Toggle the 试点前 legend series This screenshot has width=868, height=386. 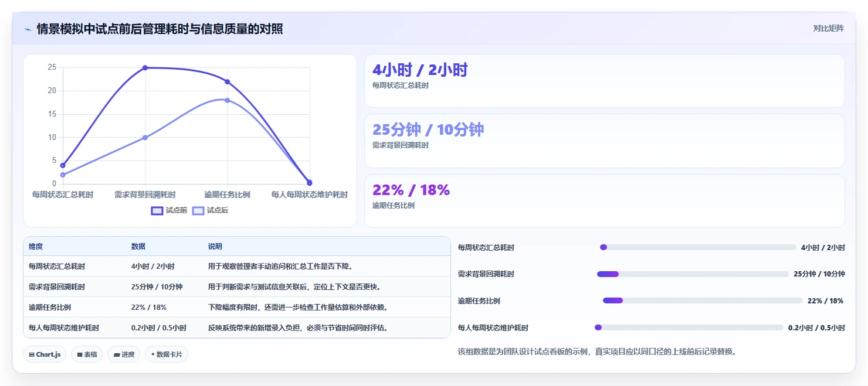[x=169, y=210]
